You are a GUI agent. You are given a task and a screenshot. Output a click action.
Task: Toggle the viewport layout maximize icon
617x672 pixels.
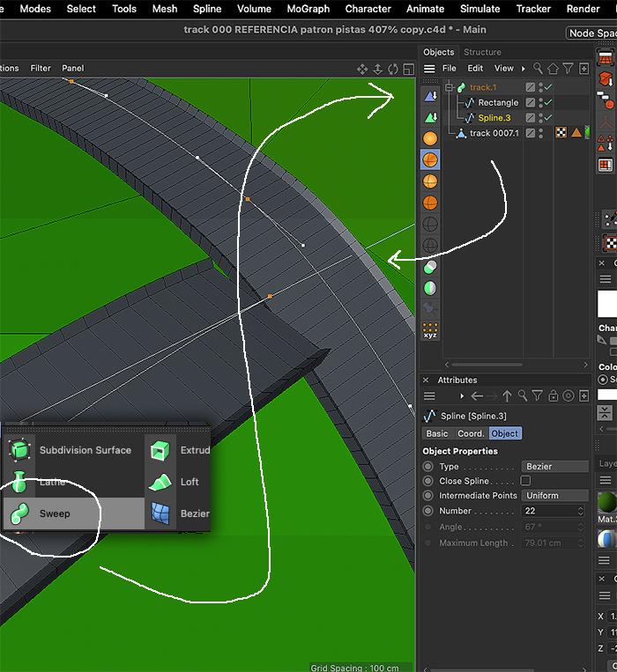(409, 69)
